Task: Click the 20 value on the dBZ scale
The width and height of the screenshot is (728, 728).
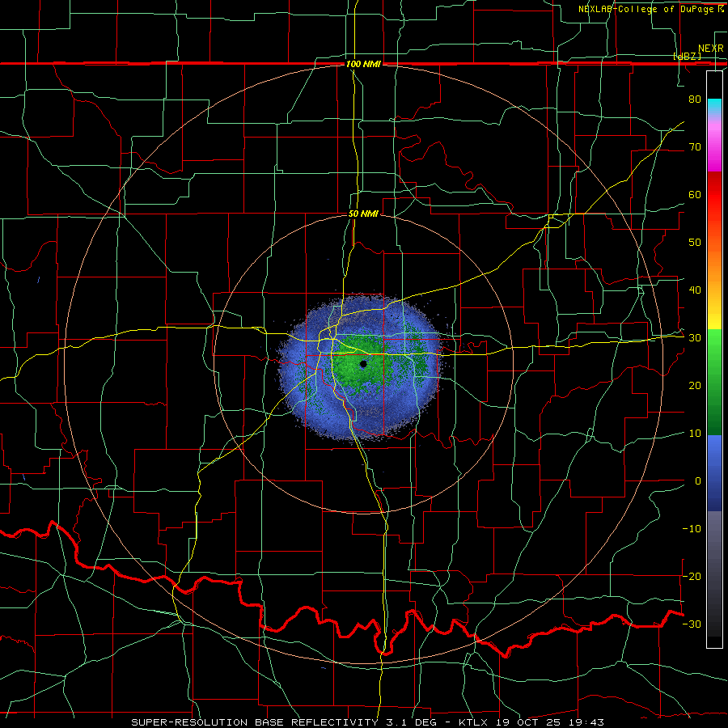Action: (695, 386)
